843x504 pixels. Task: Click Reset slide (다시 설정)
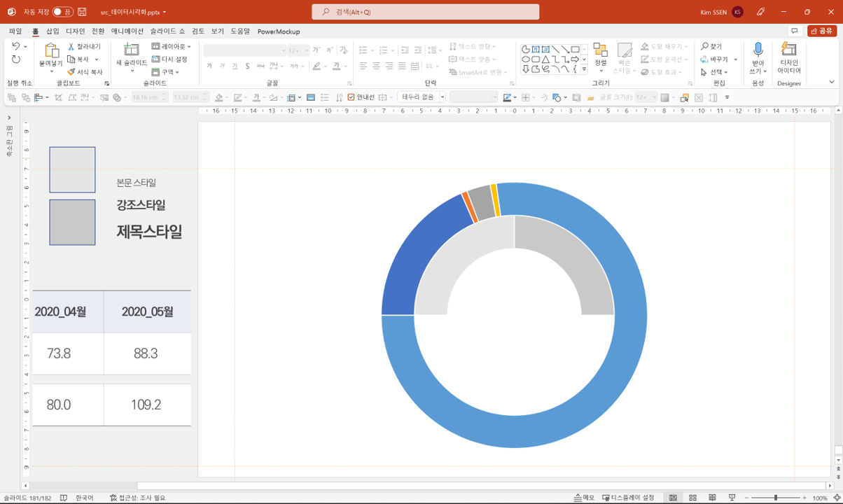[169, 59]
